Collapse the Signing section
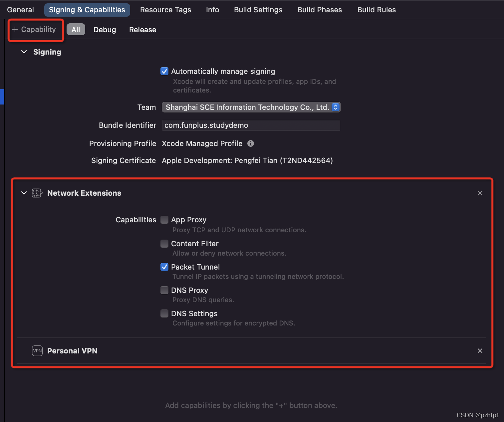 tap(24, 52)
